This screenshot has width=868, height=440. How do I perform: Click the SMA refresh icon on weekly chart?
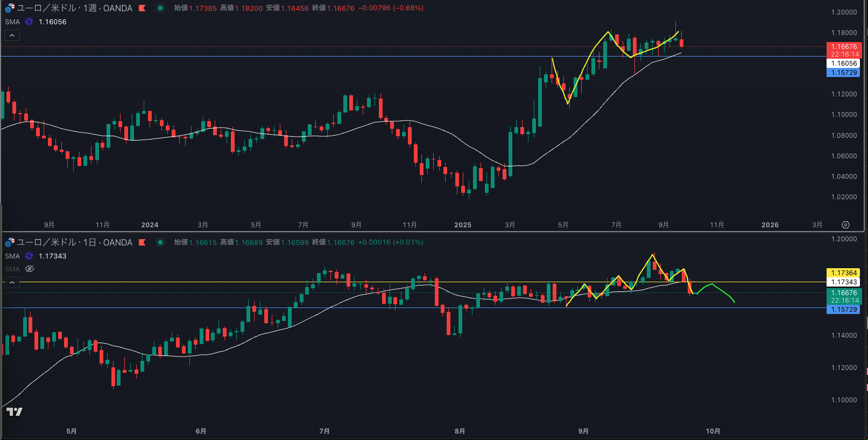(29, 22)
